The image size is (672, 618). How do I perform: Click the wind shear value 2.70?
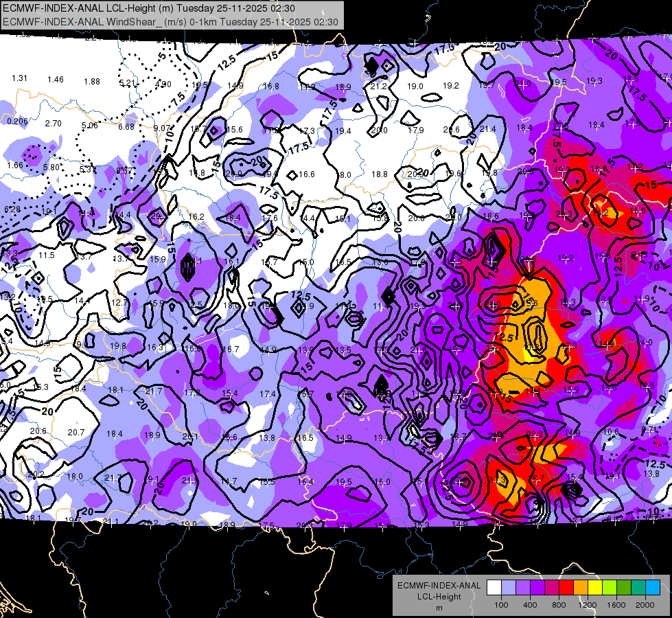pos(53,124)
